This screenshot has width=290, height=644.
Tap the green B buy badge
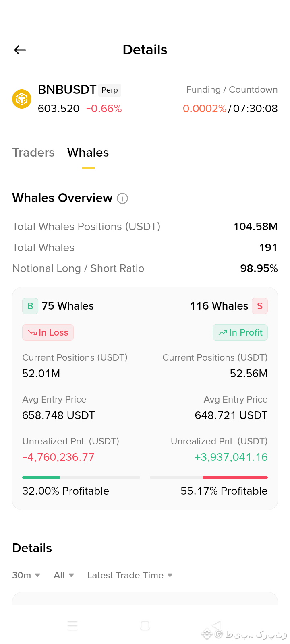click(x=30, y=306)
